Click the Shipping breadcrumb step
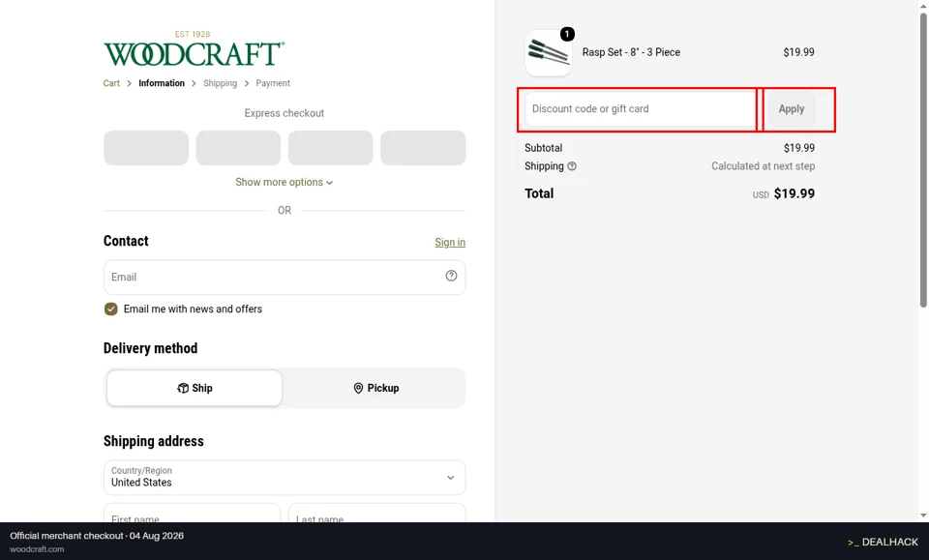 click(220, 83)
